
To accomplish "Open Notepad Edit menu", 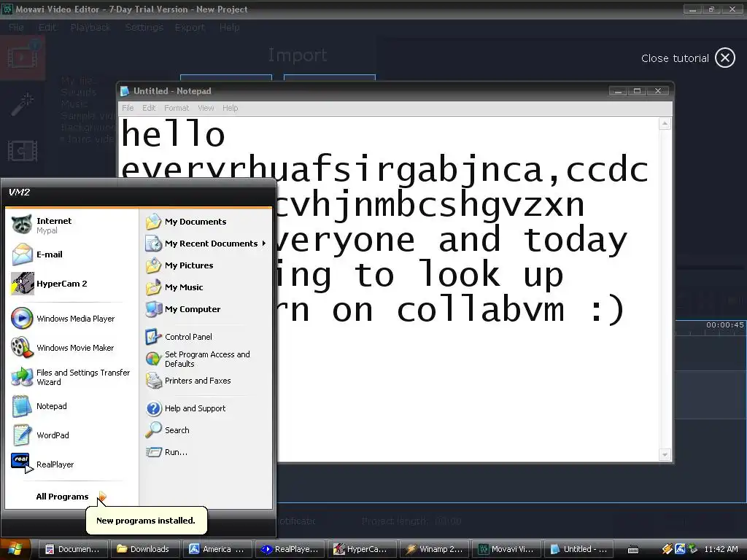I will click(x=149, y=108).
